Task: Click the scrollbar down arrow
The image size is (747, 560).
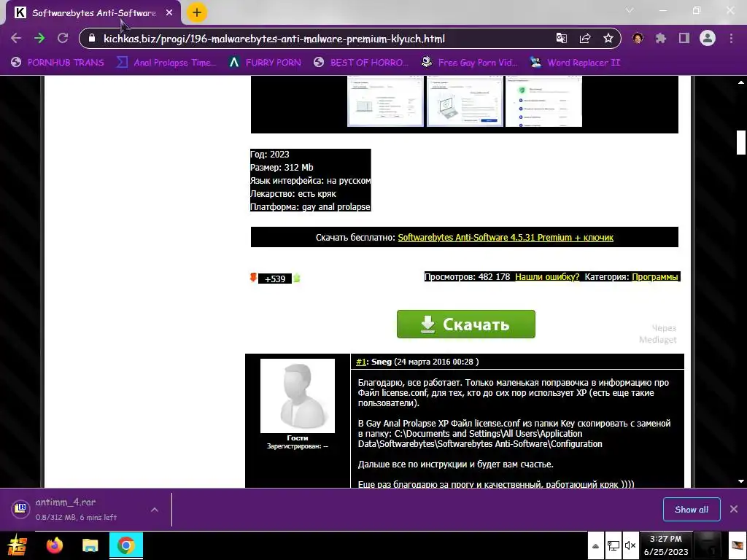Action: pyautogui.click(x=741, y=481)
